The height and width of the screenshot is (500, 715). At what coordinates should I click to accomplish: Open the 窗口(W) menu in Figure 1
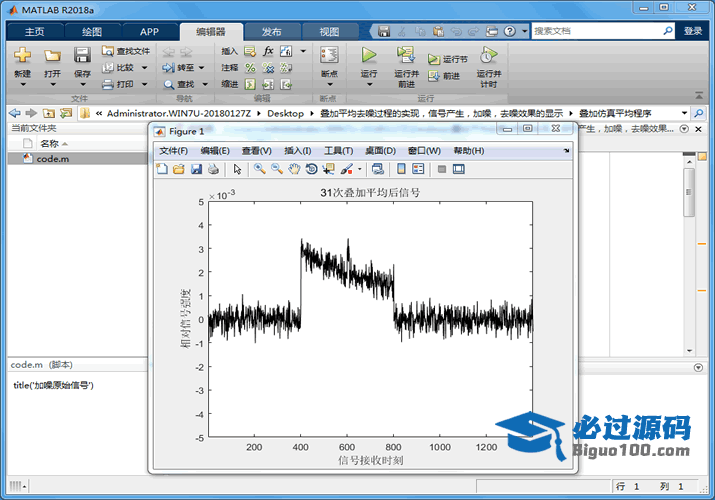[424, 150]
